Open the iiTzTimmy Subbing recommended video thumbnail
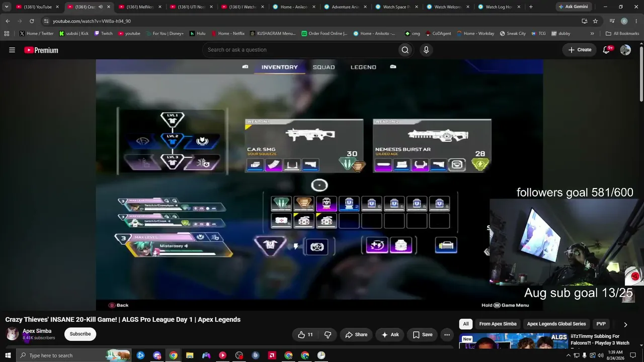644x362 pixels. pyautogui.click(x=513, y=341)
